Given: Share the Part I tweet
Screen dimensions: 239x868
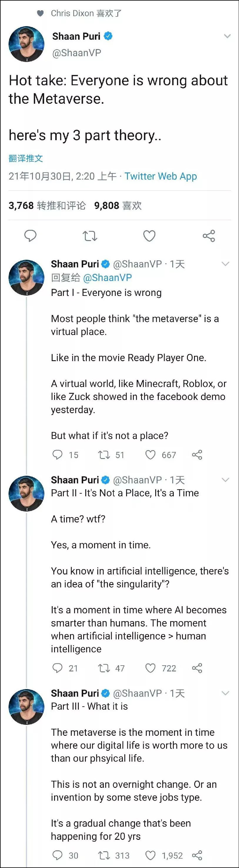Looking at the screenshot, I should (x=197, y=455).
